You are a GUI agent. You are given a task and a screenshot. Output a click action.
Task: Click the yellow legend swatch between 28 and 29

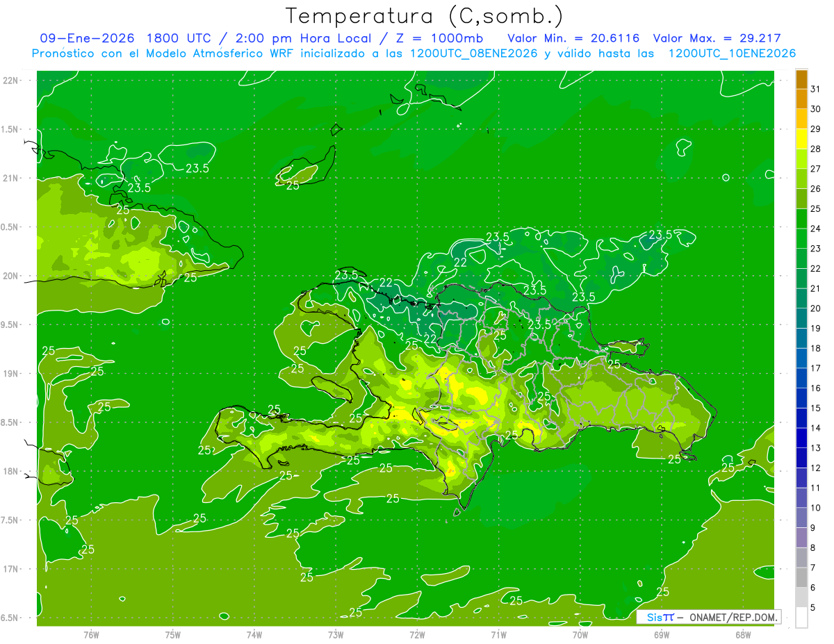pos(801,139)
